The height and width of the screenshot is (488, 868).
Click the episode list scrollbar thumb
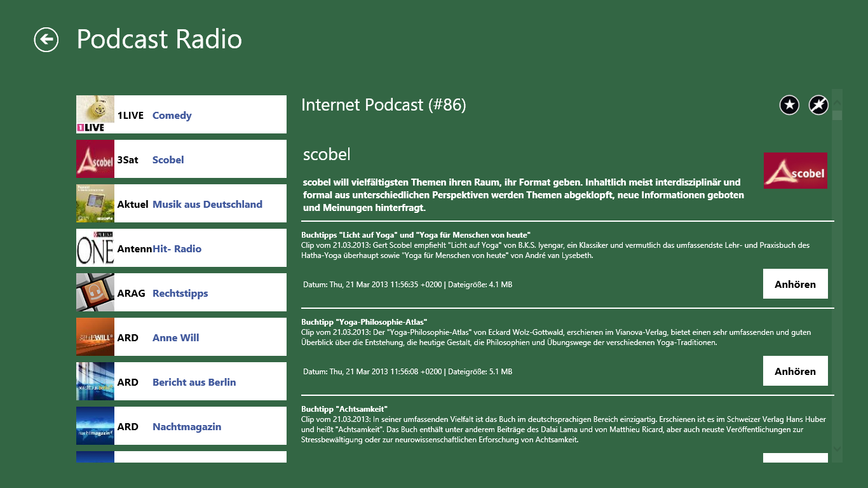pos(837,115)
